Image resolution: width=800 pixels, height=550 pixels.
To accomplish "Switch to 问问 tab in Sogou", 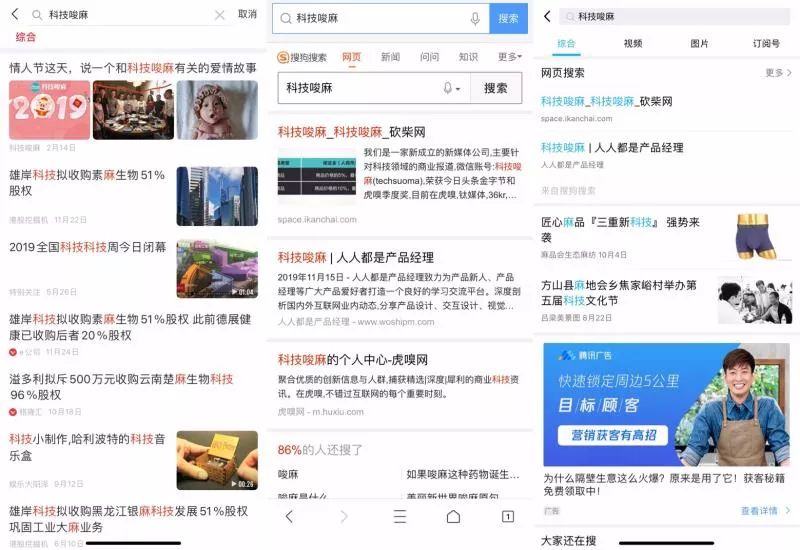I will click(x=429, y=57).
